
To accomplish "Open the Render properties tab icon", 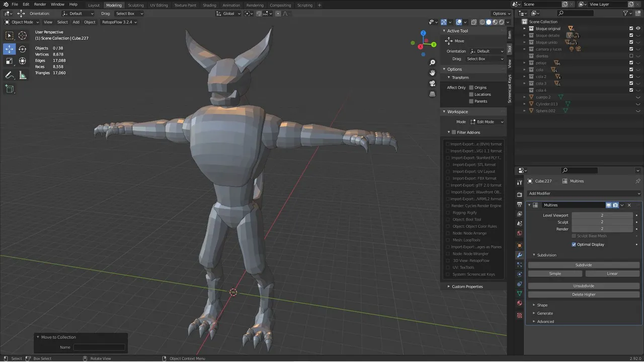I will 520,195.
